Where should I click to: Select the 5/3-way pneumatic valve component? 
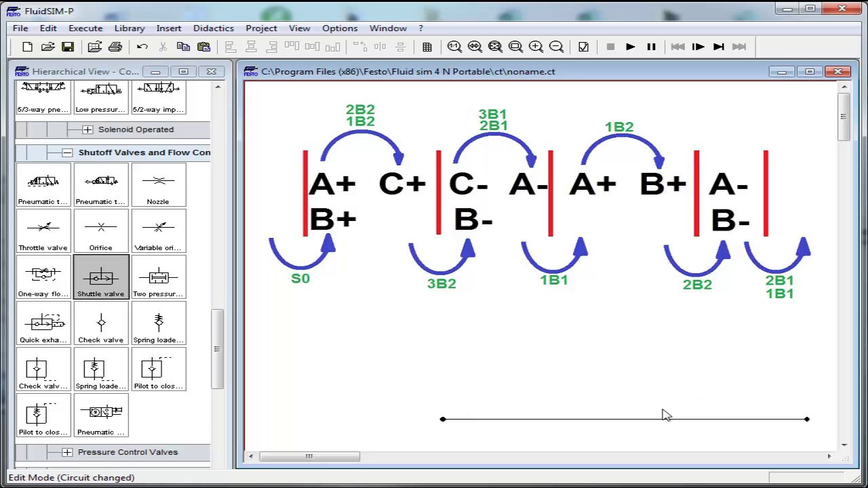43,98
